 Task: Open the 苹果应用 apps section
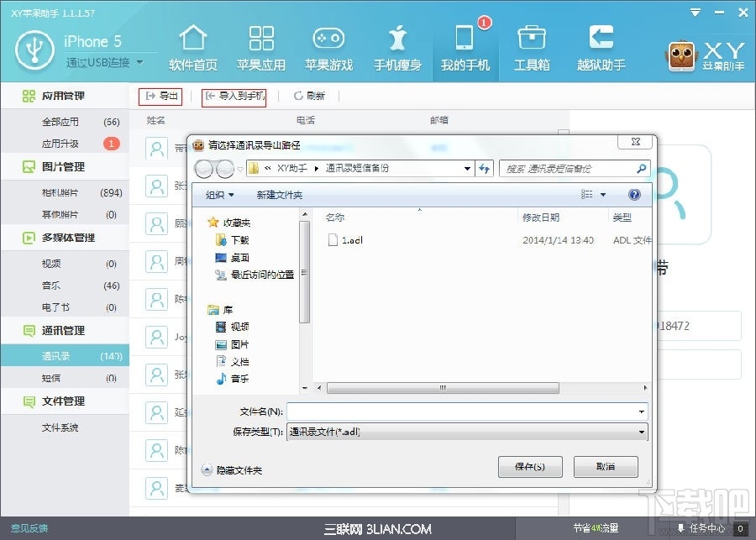click(260, 50)
